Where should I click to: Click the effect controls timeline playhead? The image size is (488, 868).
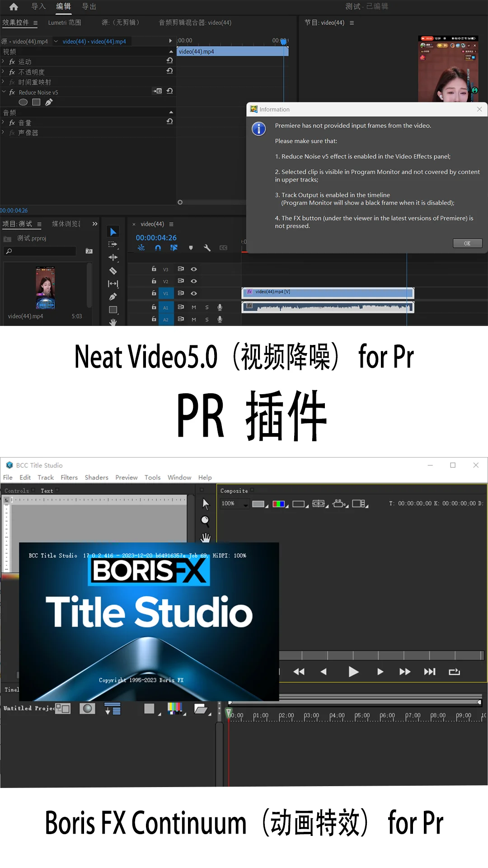pos(283,41)
